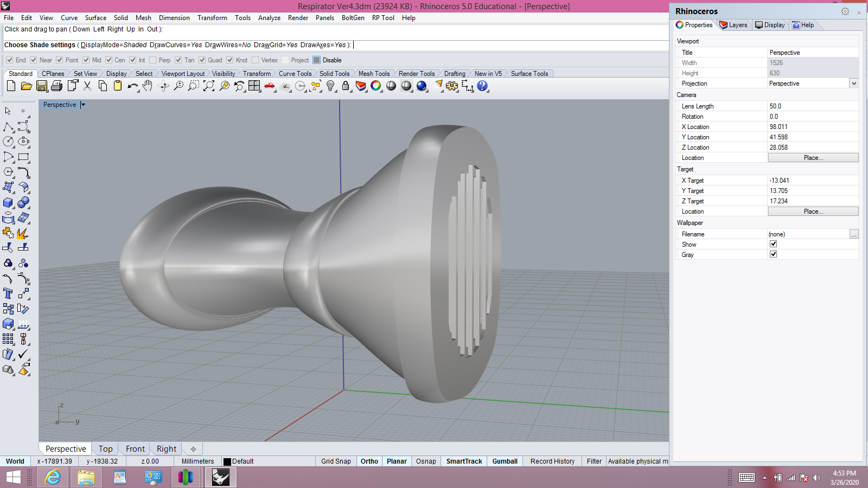Open the four-viewport layout icon
The height and width of the screenshot is (488, 868).
pyautogui.click(x=254, y=86)
